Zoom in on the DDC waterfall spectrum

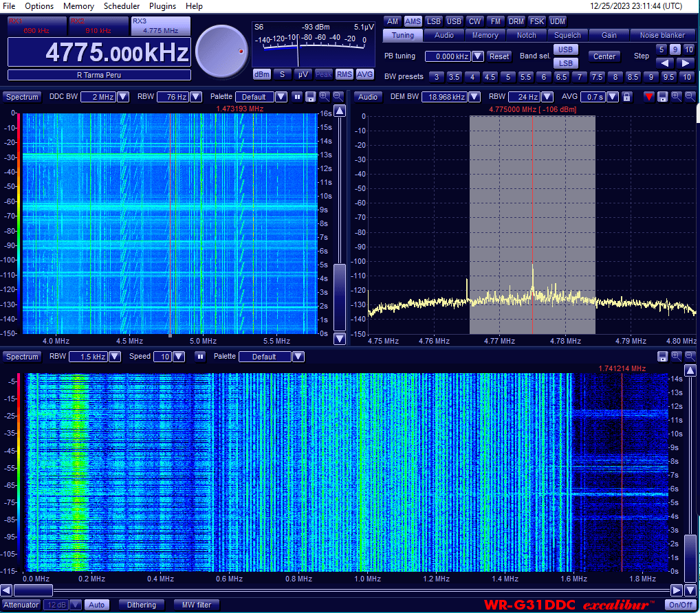tap(325, 96)
